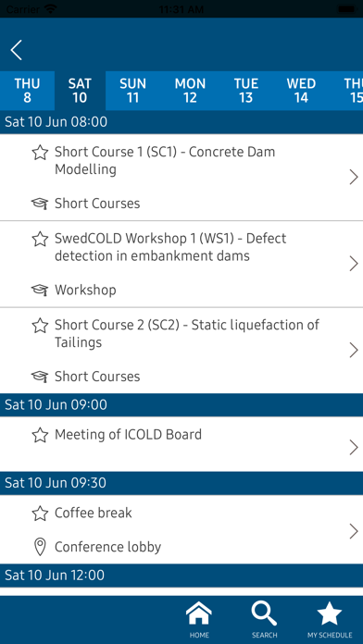Select the THU 8 day tab
The width and height of the screenshot is (363, 644).
27,91
